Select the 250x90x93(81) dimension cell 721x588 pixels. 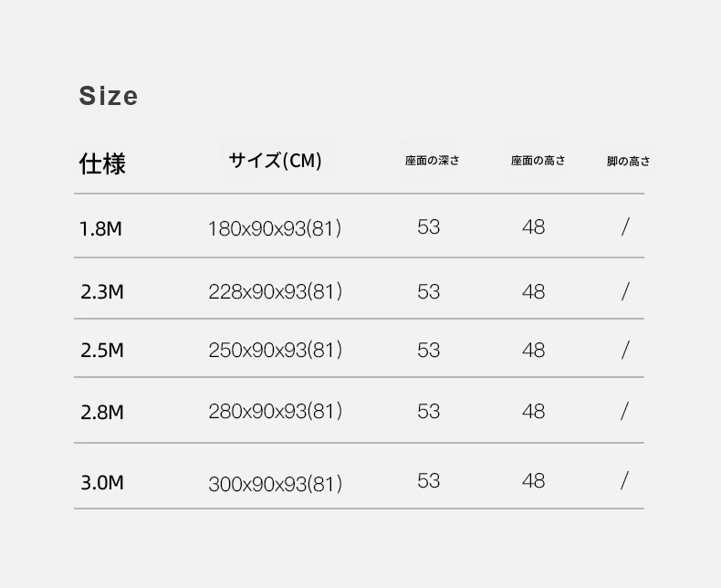click(275, 351)
